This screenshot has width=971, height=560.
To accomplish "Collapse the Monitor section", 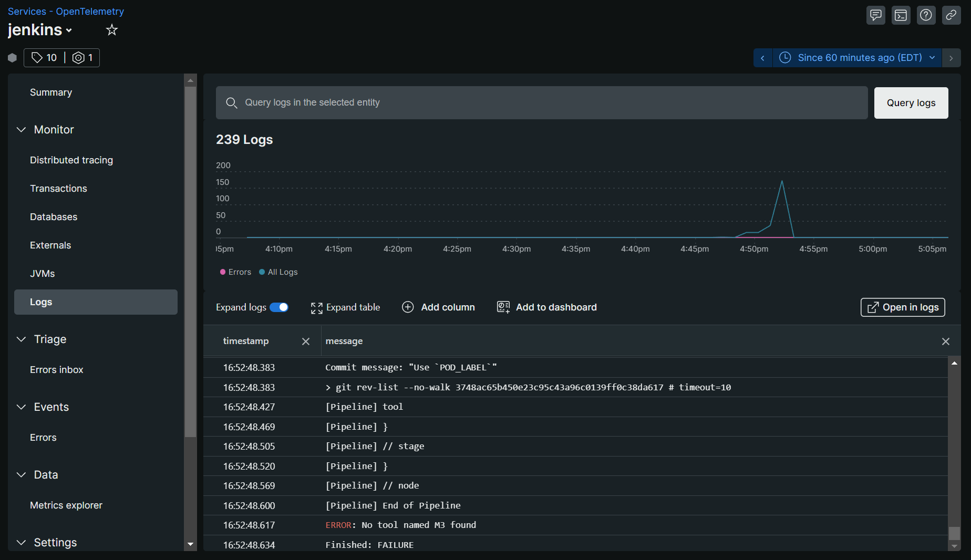I will (x=21, y=130).
